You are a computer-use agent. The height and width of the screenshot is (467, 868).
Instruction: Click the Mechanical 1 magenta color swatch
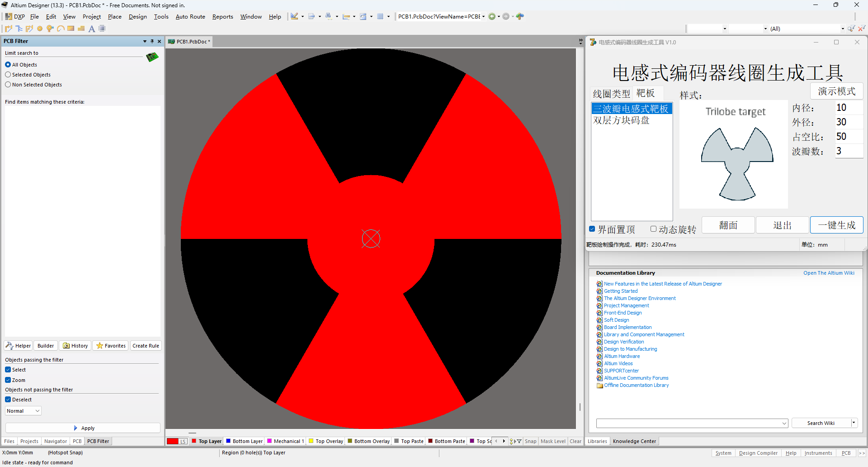(269, 441)
